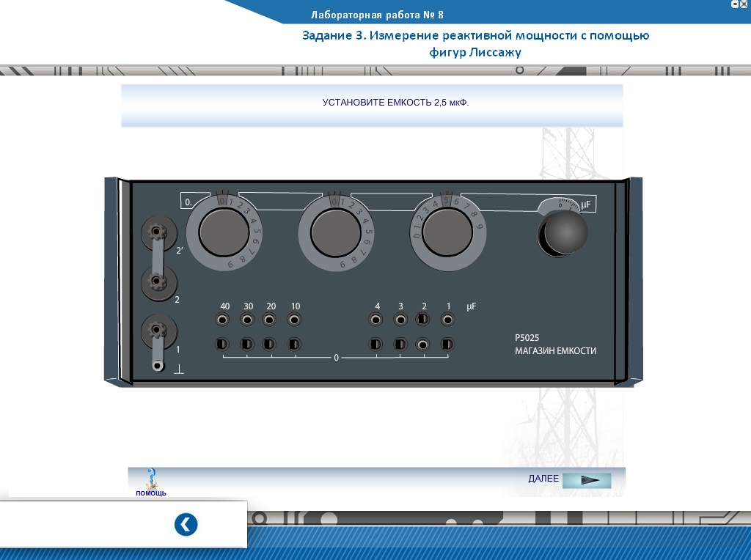Minimize the lab window using top-right button
Viewport: 751px width, 560px height.
point(734,4)
